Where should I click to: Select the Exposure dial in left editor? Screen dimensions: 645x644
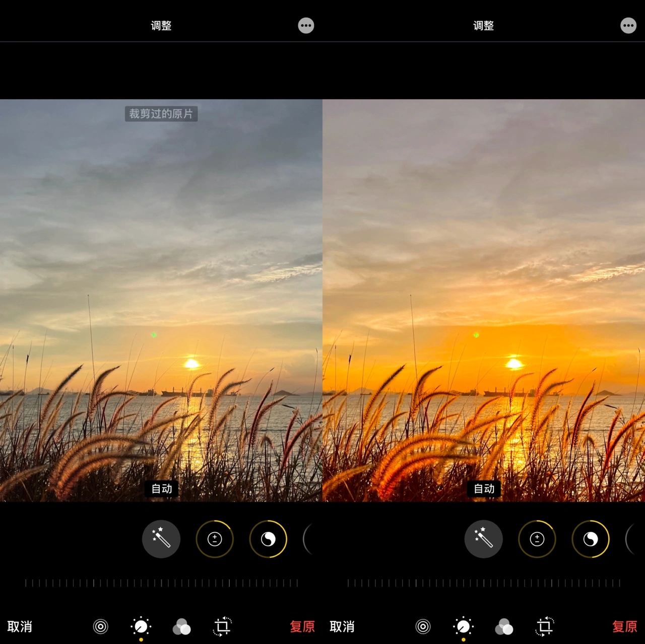(x=215, y=539)
